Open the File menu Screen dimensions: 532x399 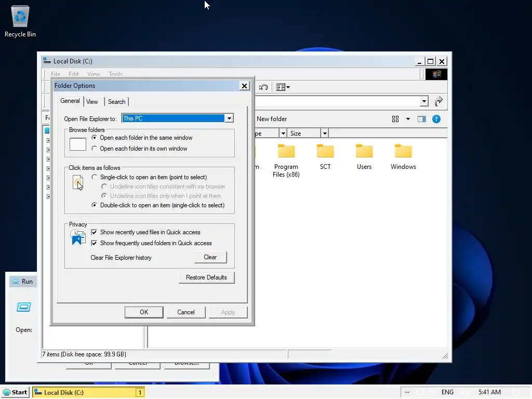coord(55,74)
